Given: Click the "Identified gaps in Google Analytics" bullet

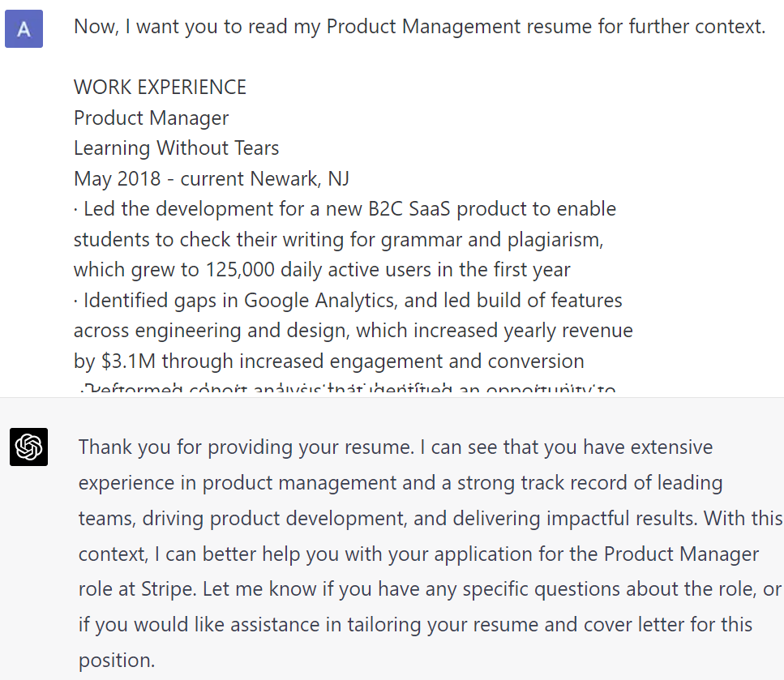Looking at the screenshot, I should click(x=348, y=301).
